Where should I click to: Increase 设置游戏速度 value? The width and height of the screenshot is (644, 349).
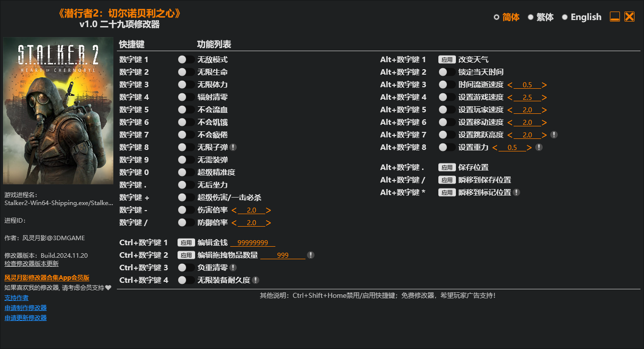(x=544, y=97)
